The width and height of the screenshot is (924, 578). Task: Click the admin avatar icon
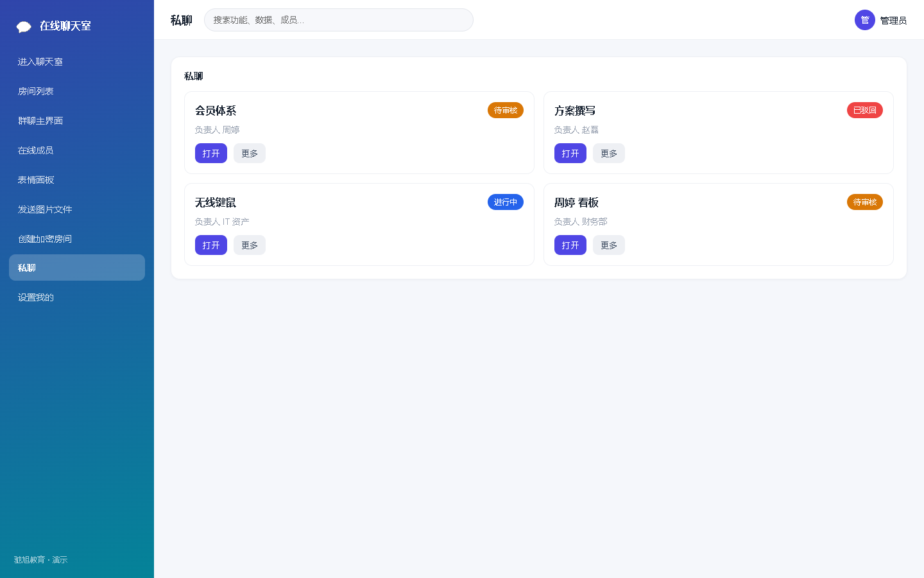pos(865,20)
